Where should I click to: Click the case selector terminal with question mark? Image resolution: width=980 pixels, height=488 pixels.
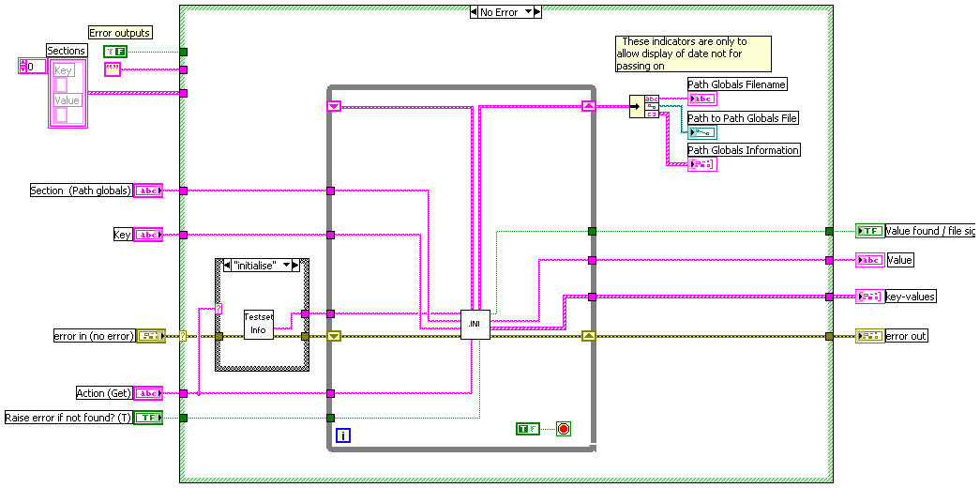(183, 336)
